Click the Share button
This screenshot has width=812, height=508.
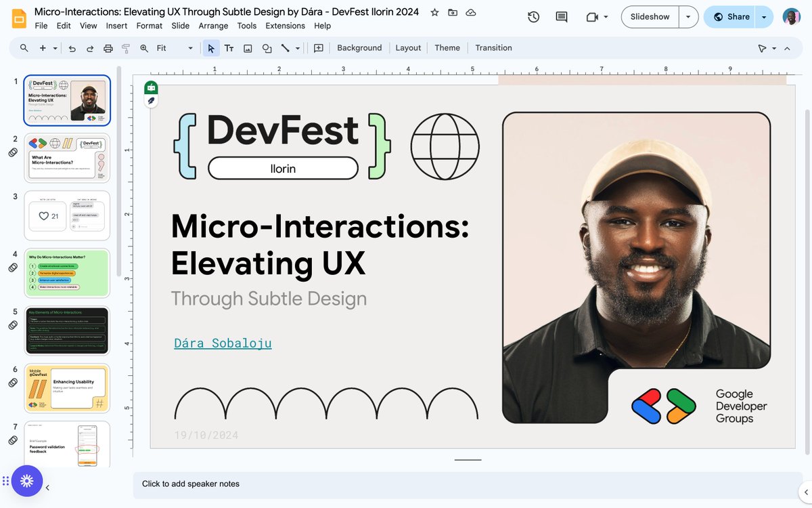[x=730, y=17]
